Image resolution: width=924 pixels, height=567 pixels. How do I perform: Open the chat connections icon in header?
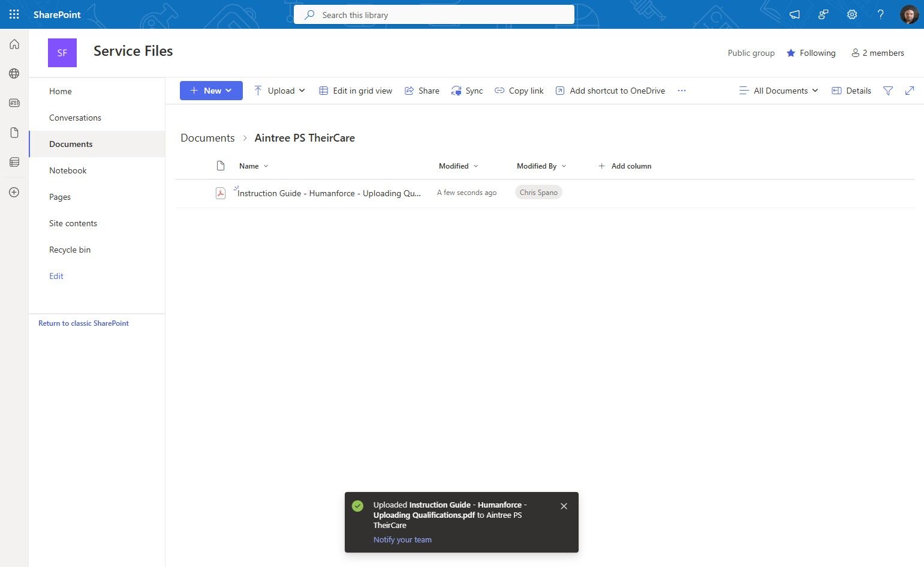[x=823, y=14]
